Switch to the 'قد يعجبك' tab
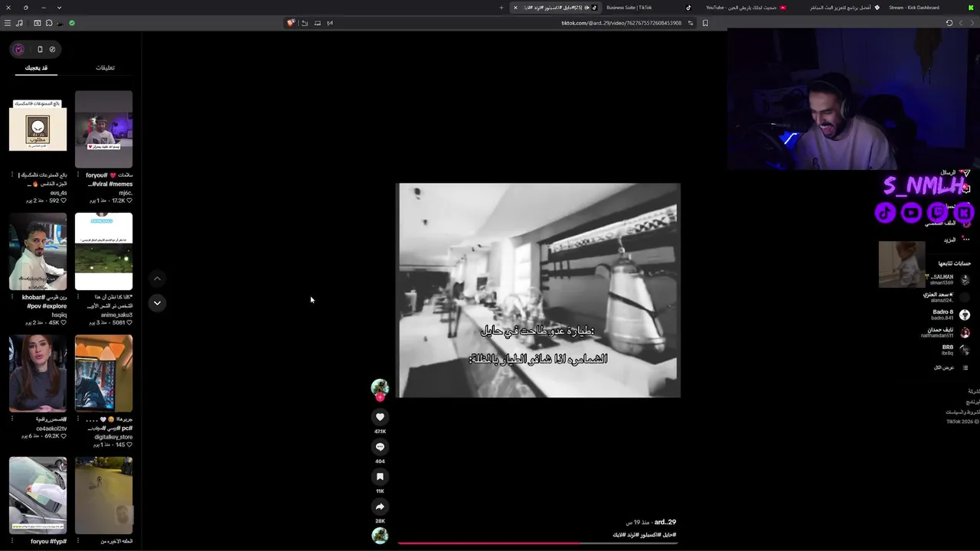Screen dimensions: 980x551 (36, 68)
